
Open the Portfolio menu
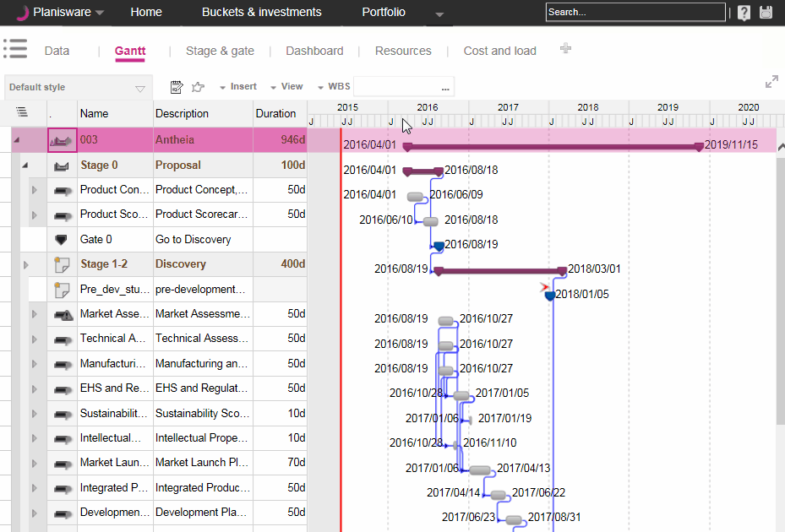coord(384,13)
